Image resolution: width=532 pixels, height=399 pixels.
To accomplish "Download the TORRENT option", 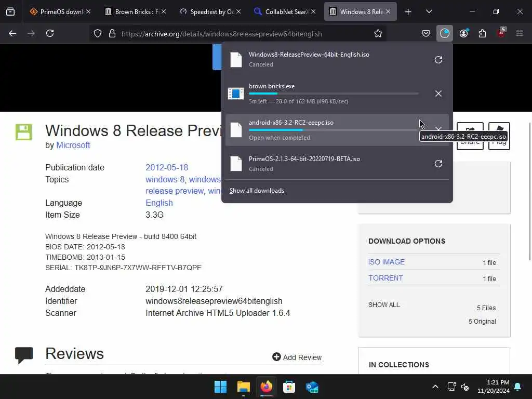I will 386,278.
